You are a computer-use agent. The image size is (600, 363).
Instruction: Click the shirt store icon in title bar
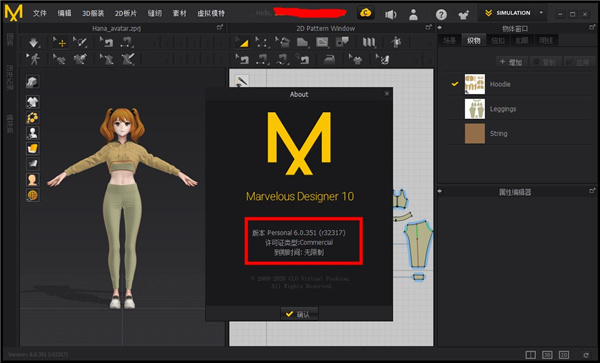click(x=464, y=15)
